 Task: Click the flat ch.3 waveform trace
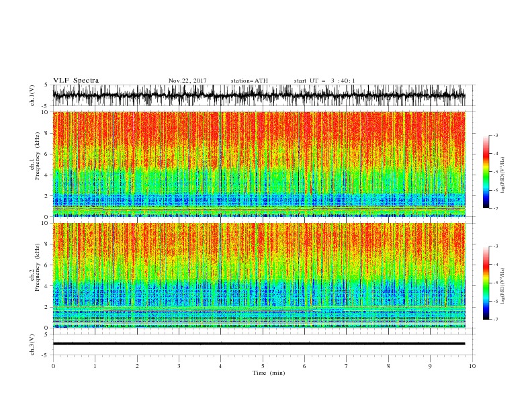pos(259,344)
